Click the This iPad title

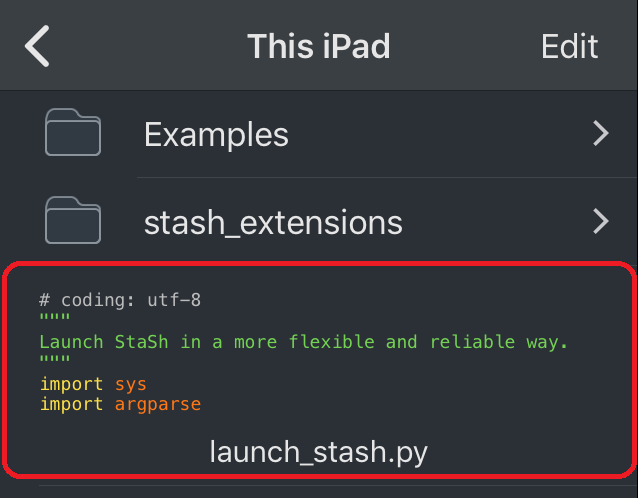click(319, 46)
